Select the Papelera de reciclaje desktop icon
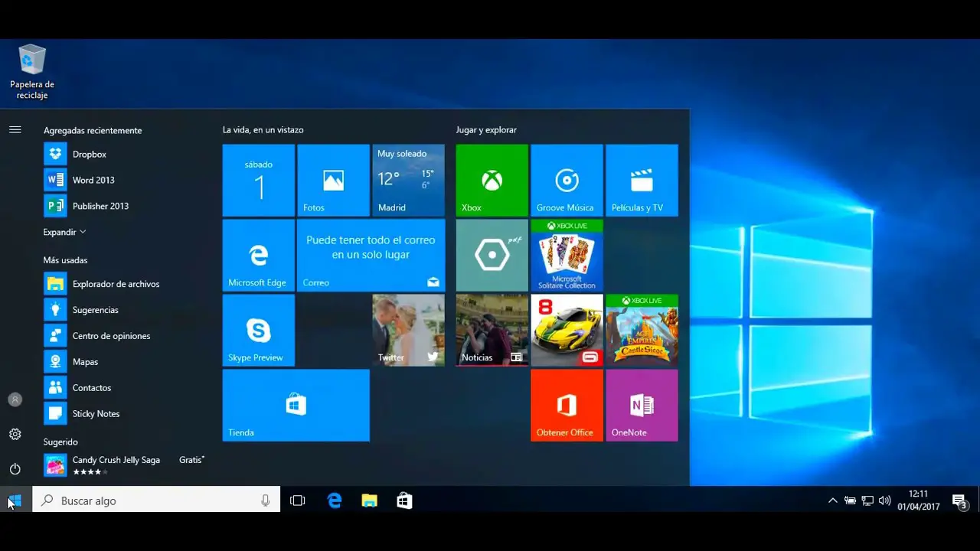 (32, 71)
